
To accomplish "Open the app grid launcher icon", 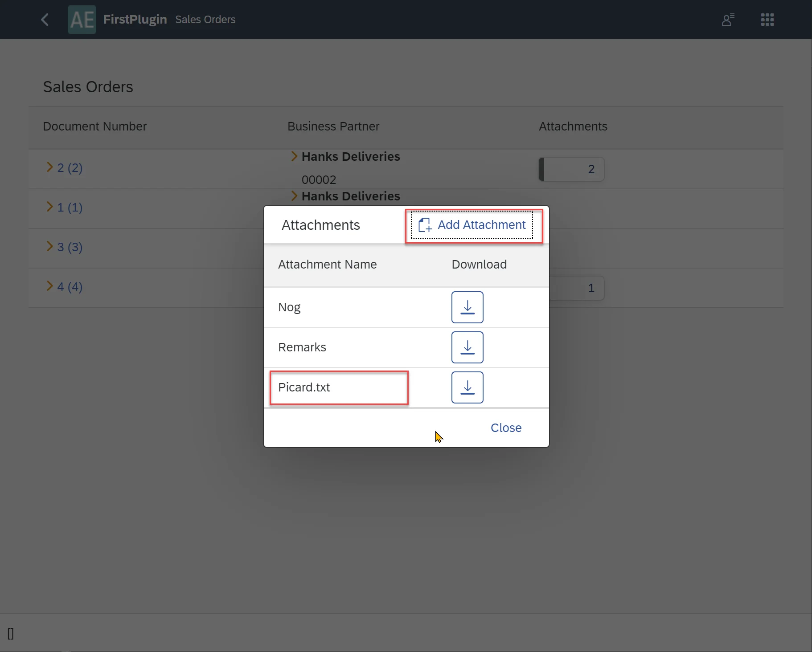I will click(x=767, y=20).
